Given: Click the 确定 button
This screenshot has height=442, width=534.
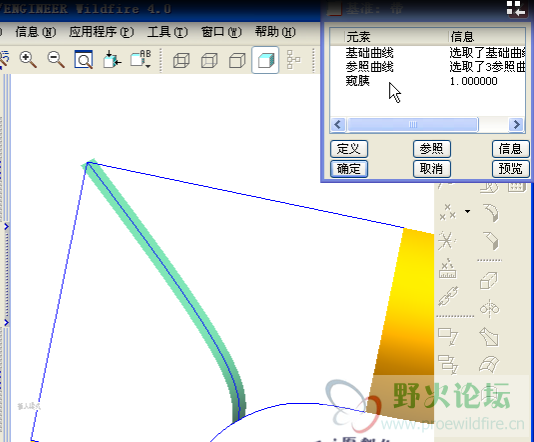Looking at the screenshot, I should click(349, 169).
